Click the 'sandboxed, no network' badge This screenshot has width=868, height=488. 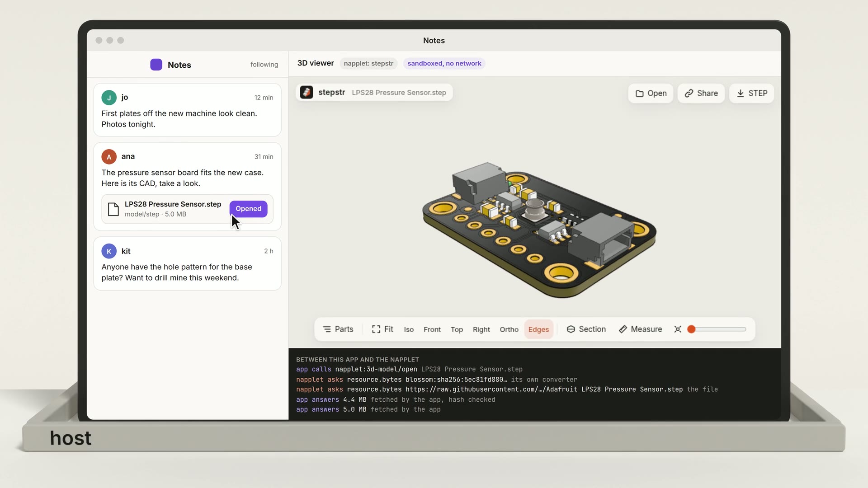click(x=444, y=63)
